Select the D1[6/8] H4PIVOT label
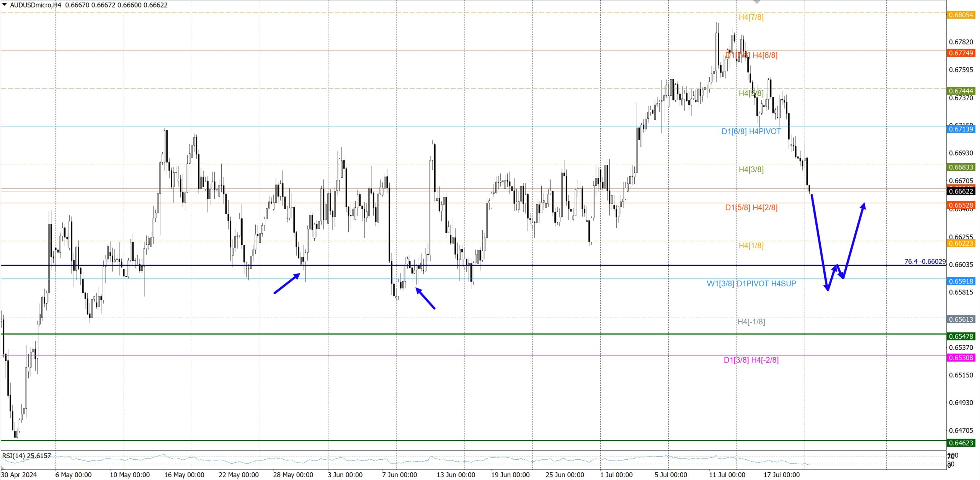This screenshot has height=480, width=980. click(751, 131)
